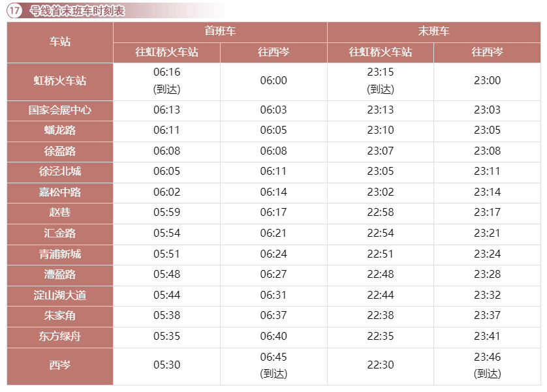This screenshot has width=547, height=392.
Task: Click the 05:30 first train time
Action: tap(166, 365)
